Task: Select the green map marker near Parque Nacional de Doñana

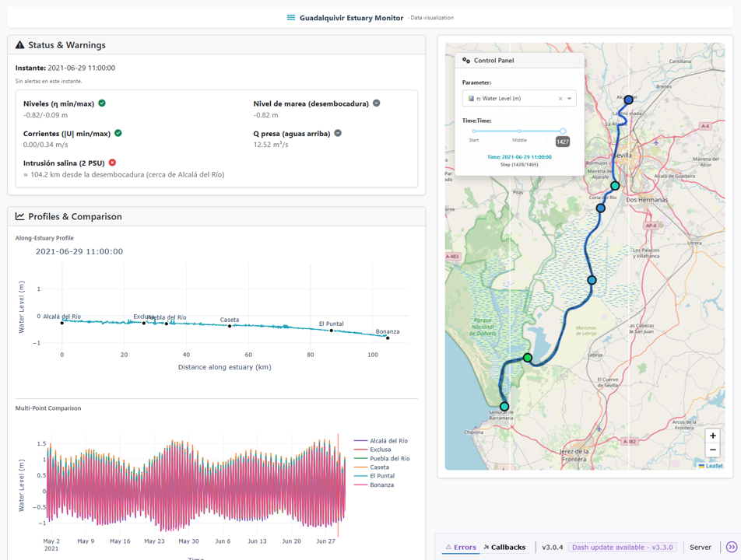Action: click(528, 358)
